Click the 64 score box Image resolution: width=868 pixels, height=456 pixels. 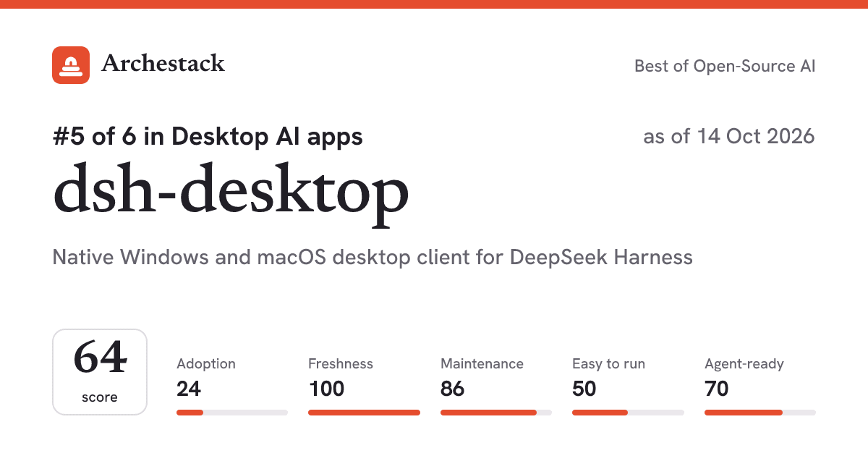(x=100, y=372)
